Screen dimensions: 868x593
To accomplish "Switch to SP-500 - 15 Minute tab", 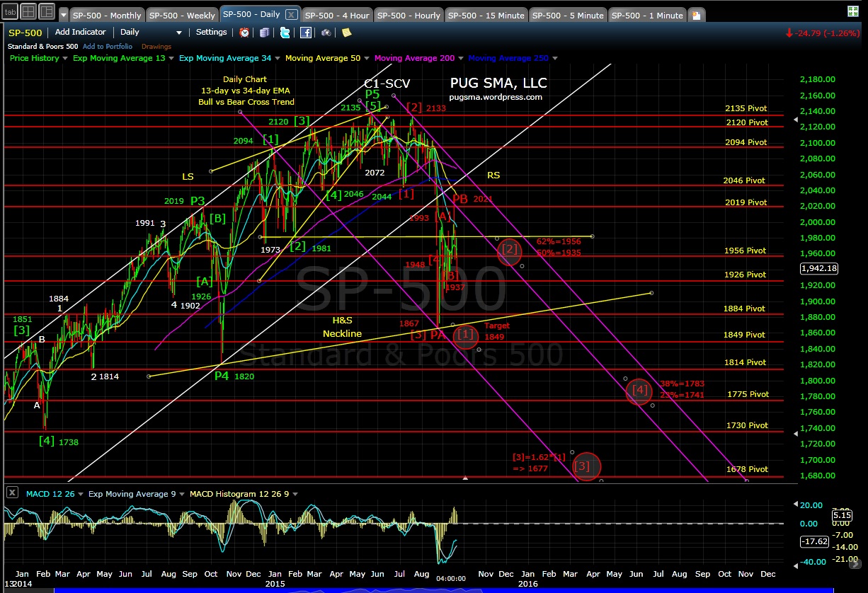I will pos(486,16).
